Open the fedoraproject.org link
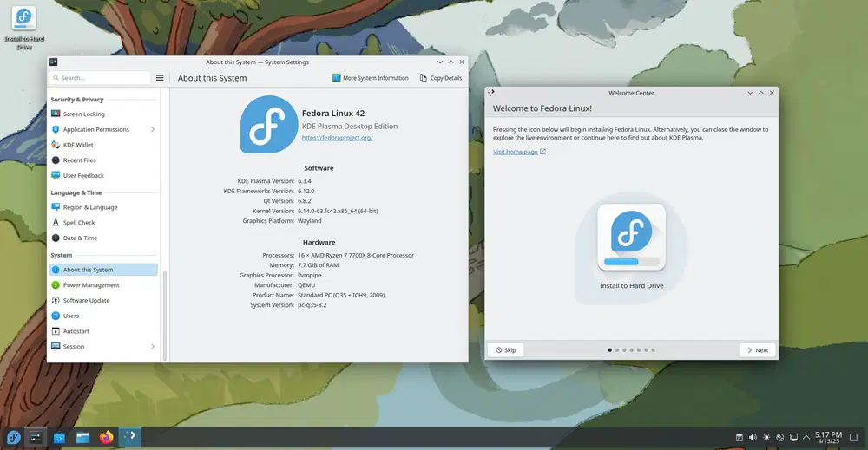The image size is (868, 450). pos(337,138)
